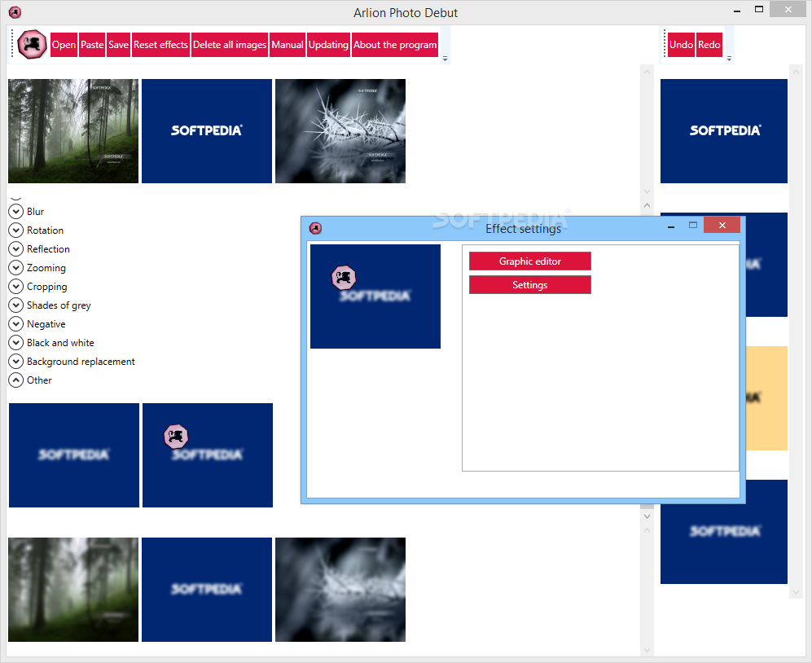Open About the program
The width and height of the screenshot is (812, 663).
coord(395,45)
